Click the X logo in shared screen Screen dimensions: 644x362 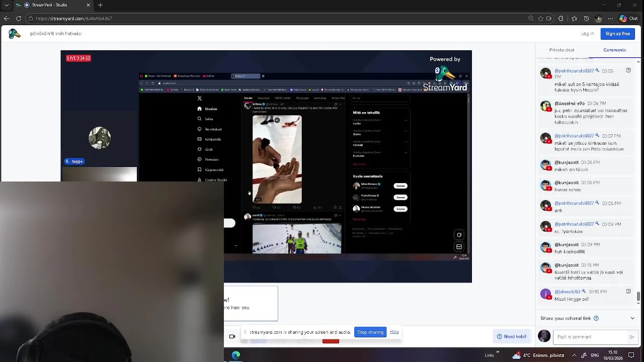200,99
